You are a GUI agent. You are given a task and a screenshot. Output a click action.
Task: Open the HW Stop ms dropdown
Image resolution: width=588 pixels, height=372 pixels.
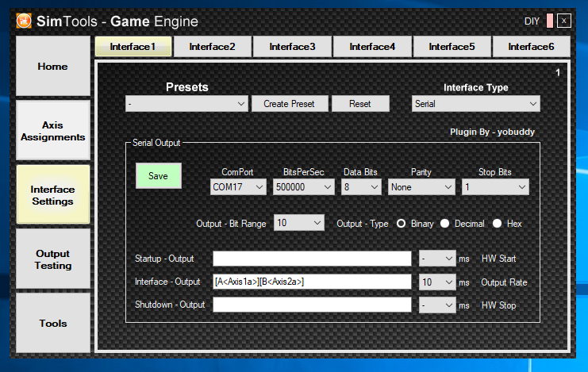(437, 305)
